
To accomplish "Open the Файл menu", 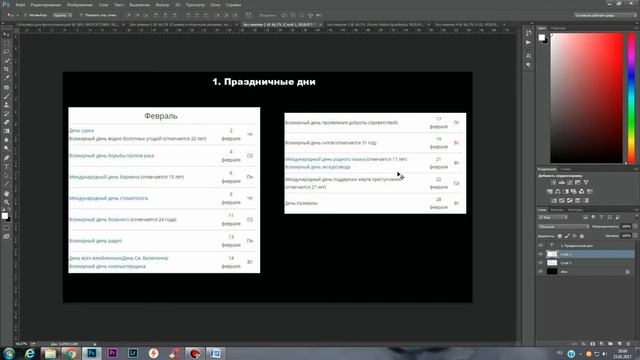I will pyautogui.click(x=20, y=5).
